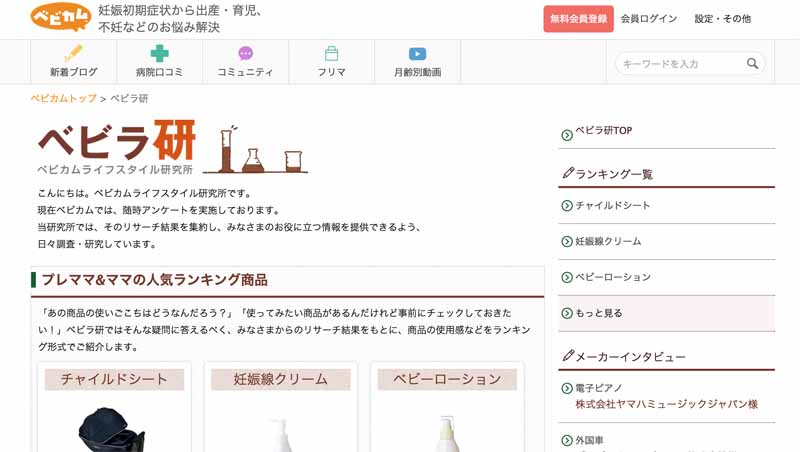Click arrow icon beside 外国車

click(567, 440)
